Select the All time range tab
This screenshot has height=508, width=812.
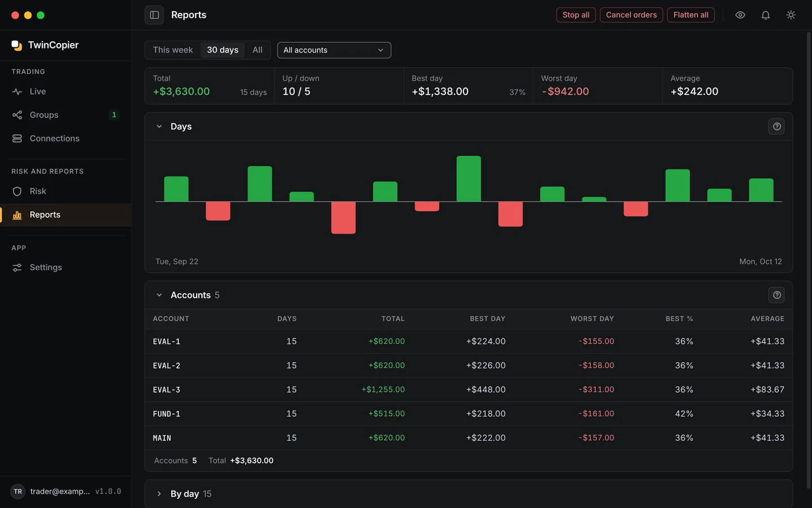pyautogui.click(x=257, y=50)
